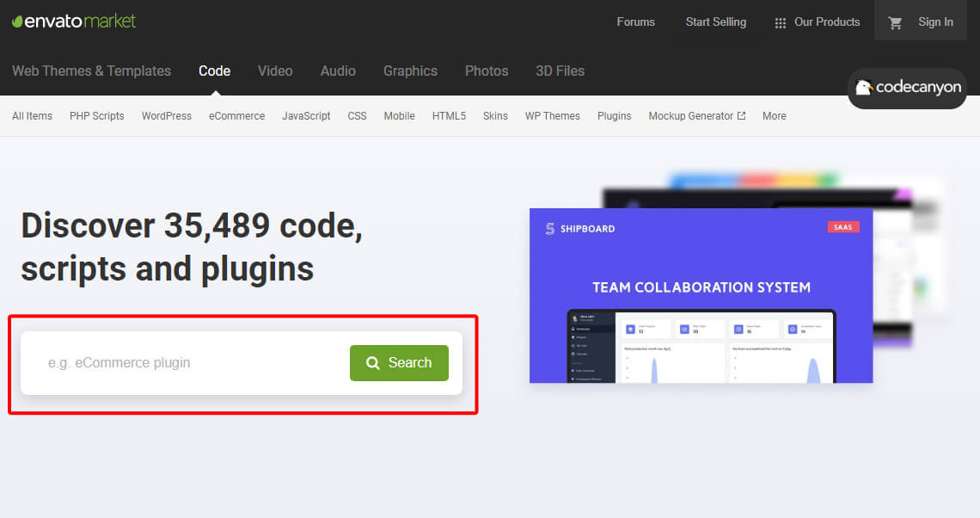Open the PHP Scripts category
This screenshot has height=518, width=980.
(x=96, y=115)
